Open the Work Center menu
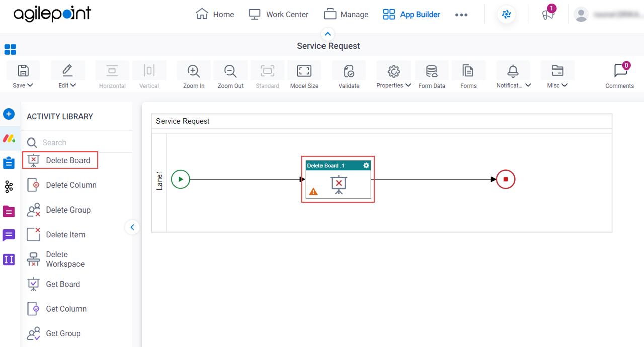Image resolution: width=644 pixels, height=347 pixels. click(x=279, y=14)
